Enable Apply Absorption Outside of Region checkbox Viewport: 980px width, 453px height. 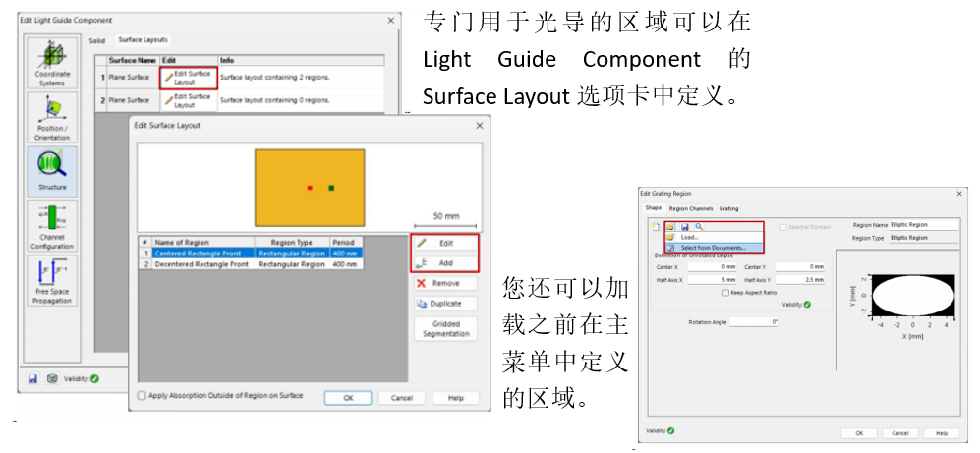[142, 396]
